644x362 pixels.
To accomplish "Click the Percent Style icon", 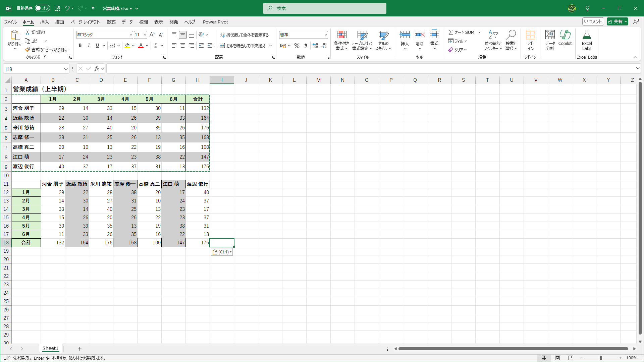I will tap(297, 46).
